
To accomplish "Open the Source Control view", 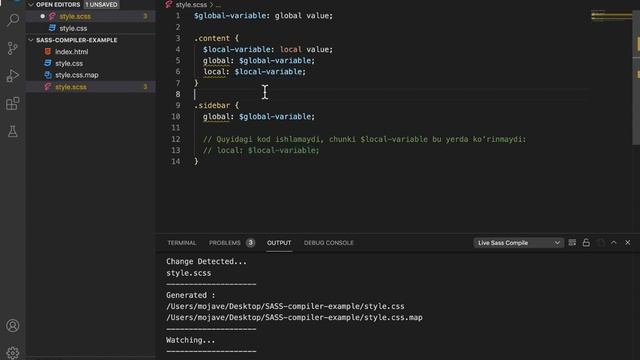I will 13,48.
